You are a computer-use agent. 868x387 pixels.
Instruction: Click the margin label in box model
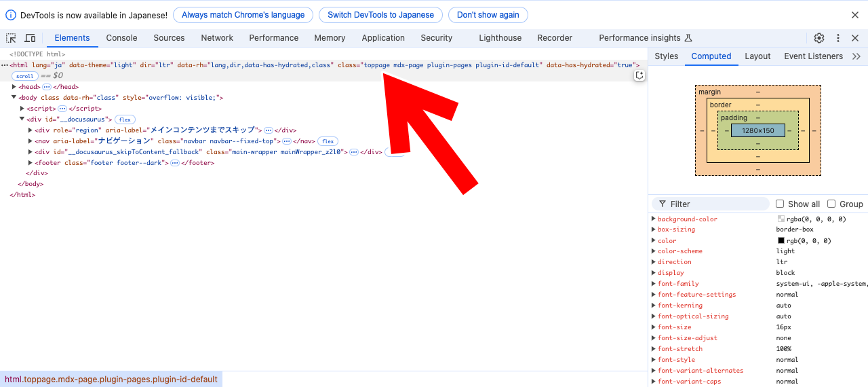click(x=710, y=92)
